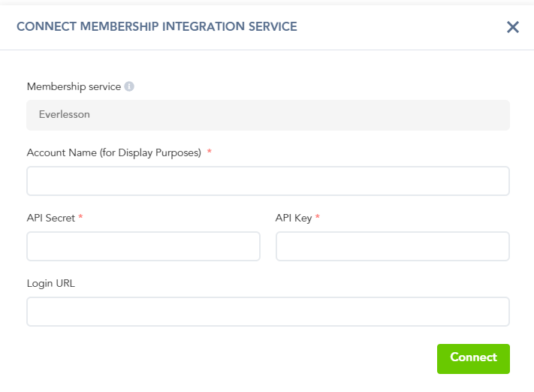The image size is (534, 392).
Task: Click the "API Secret" label
Action: 50,218
